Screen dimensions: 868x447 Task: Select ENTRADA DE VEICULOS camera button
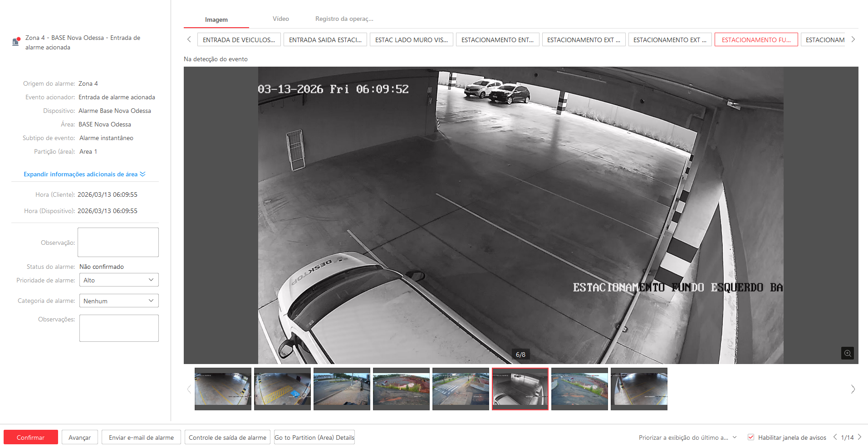pyautogui.click(x=239, y=40)
